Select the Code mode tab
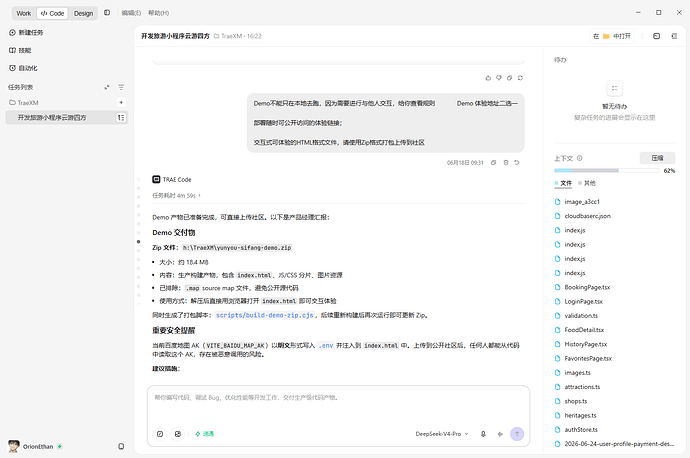The image size is (690, 458). 52,13
